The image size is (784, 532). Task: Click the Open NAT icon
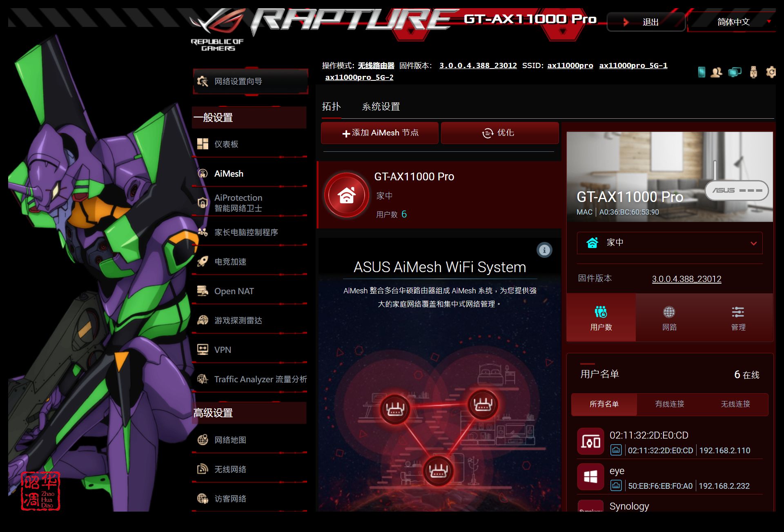point(203,291)
